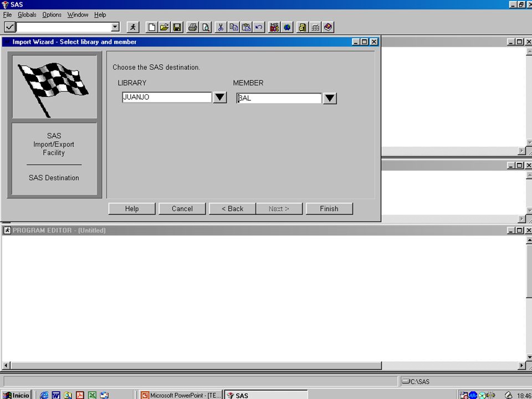
Task: Launch Excel from the quick launch bar
Action: click(x=92, y=395)
